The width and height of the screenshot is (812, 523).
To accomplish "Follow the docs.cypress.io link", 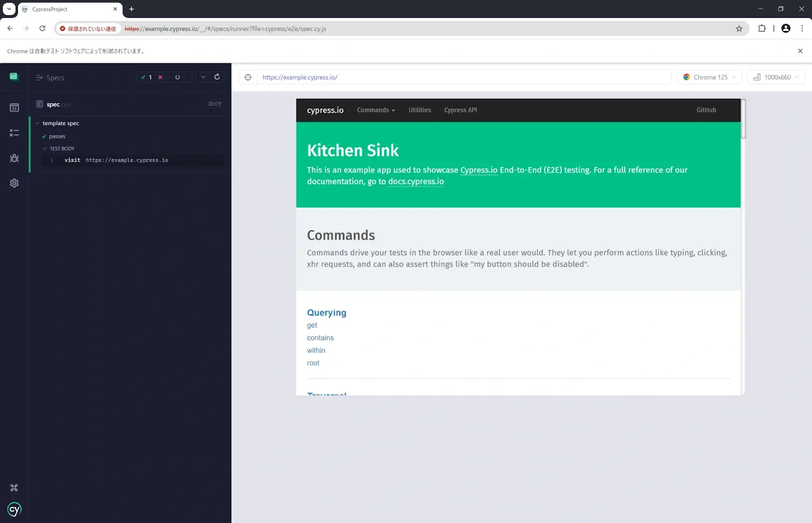I will 416,182.
